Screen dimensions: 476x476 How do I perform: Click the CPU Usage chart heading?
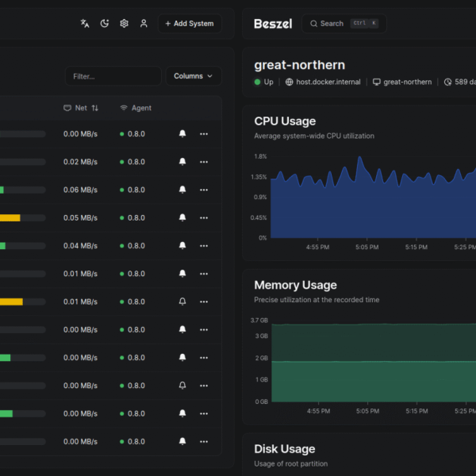pos(285,121)
